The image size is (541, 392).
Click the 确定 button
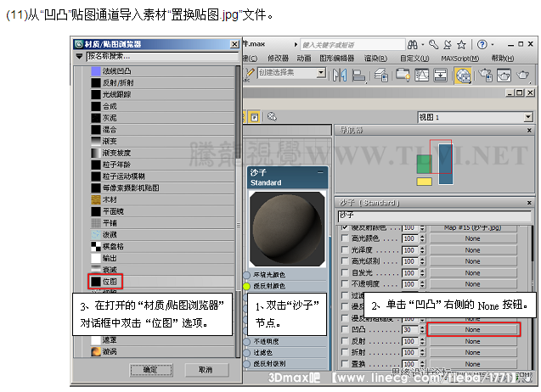(151, 370)
